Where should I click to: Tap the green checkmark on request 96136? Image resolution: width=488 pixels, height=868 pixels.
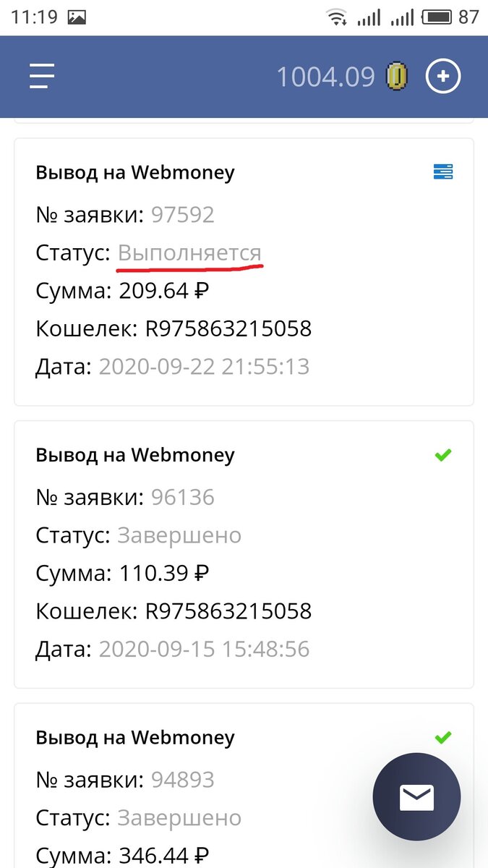point(442,455)
